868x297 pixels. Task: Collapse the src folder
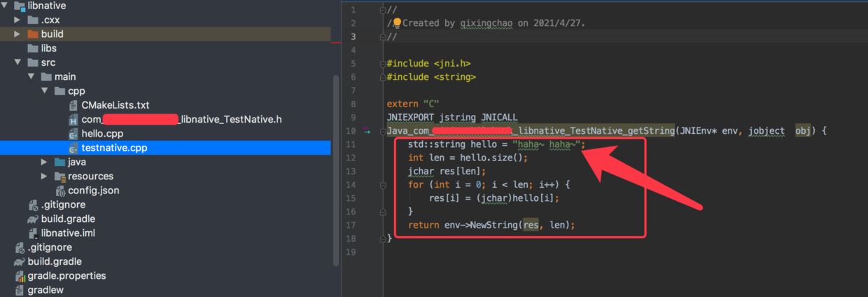tap(17, 62)
